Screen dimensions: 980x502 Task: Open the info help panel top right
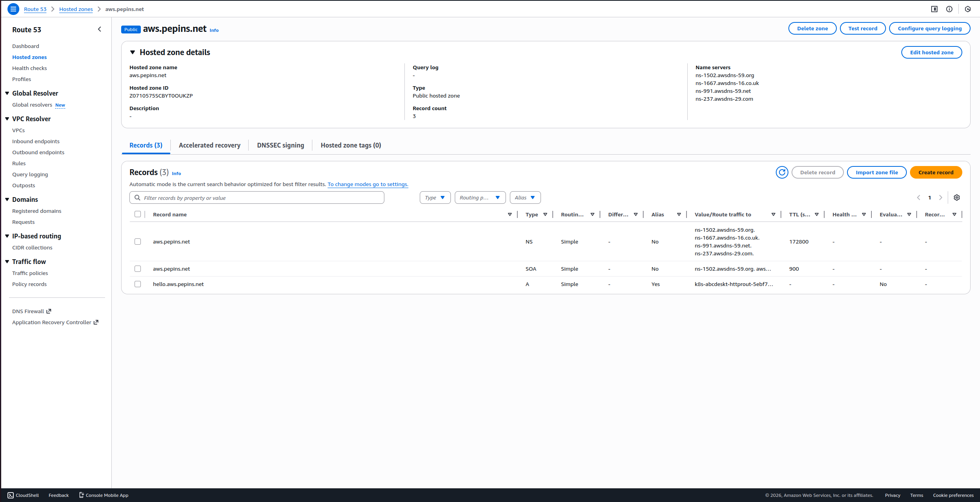[x=949, y=9]
